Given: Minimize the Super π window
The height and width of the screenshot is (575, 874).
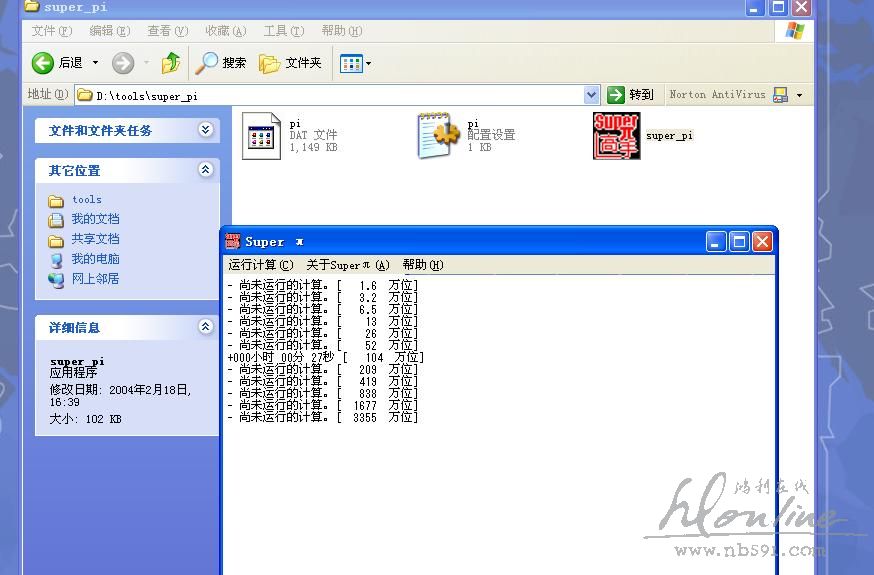Looking at the screenshot, I should coord(716,242).
